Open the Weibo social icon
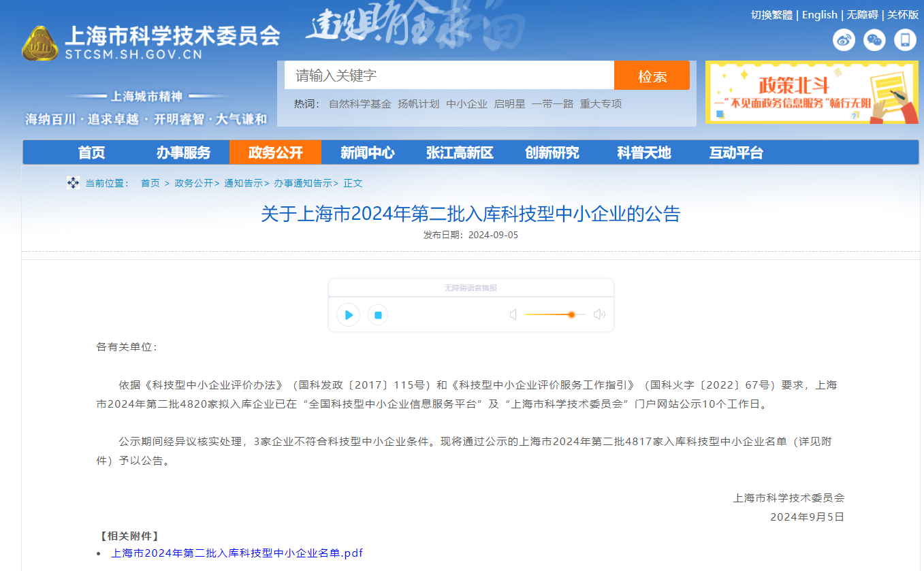Viewport: 924px width, 571px height. [x=844, y=40]
